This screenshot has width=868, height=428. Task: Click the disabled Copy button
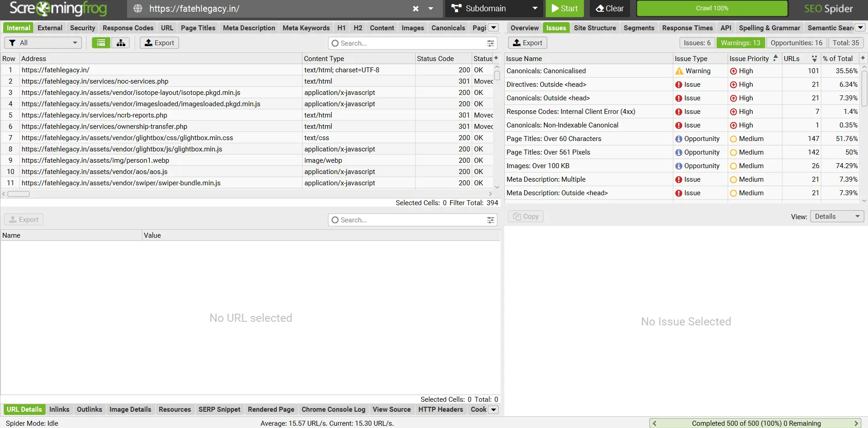[x=526, y=216]
